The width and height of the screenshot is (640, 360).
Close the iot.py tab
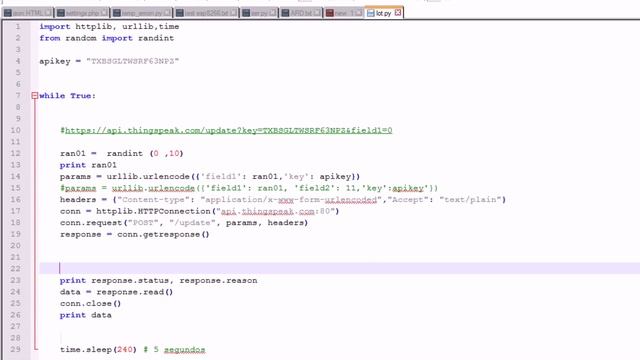(398, 13)
